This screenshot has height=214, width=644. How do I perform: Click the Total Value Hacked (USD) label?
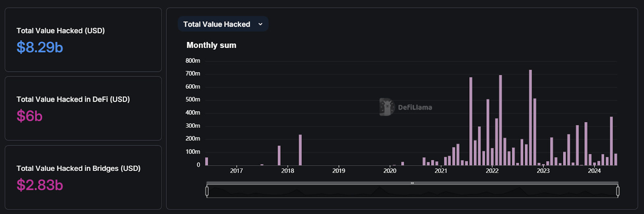click(60, 31)
